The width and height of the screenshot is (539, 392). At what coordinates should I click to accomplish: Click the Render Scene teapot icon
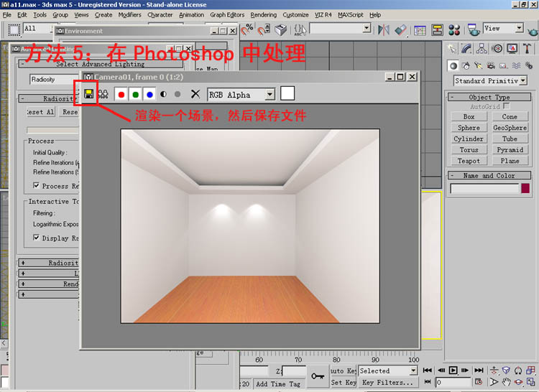click(x=474, y=30)
